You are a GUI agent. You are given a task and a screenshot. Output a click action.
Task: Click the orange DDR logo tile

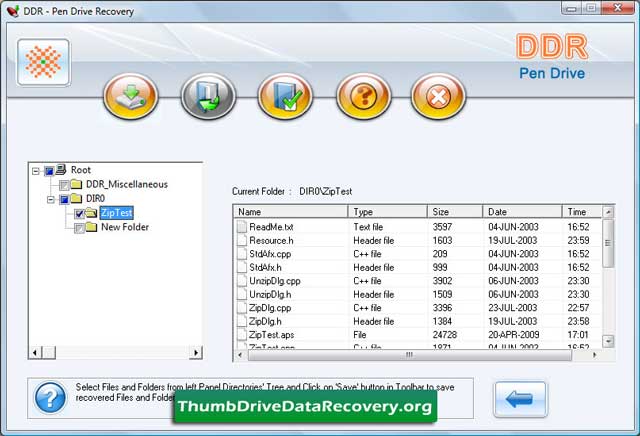click(43, 62)
